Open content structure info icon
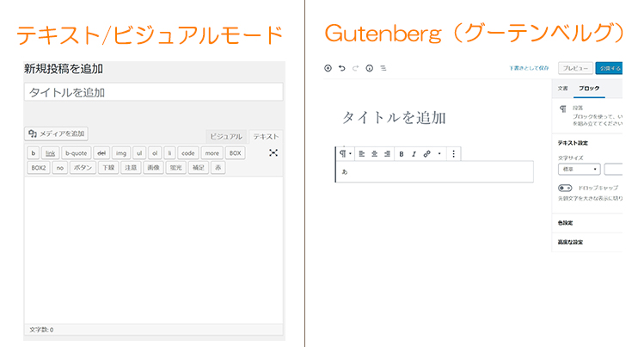 (369, 68)
